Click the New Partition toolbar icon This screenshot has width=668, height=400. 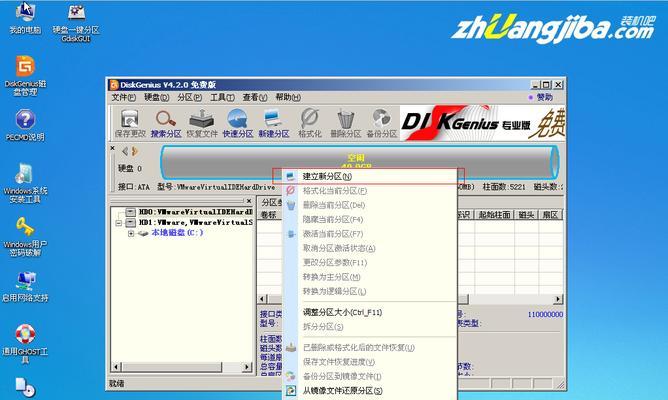point(274,123)
